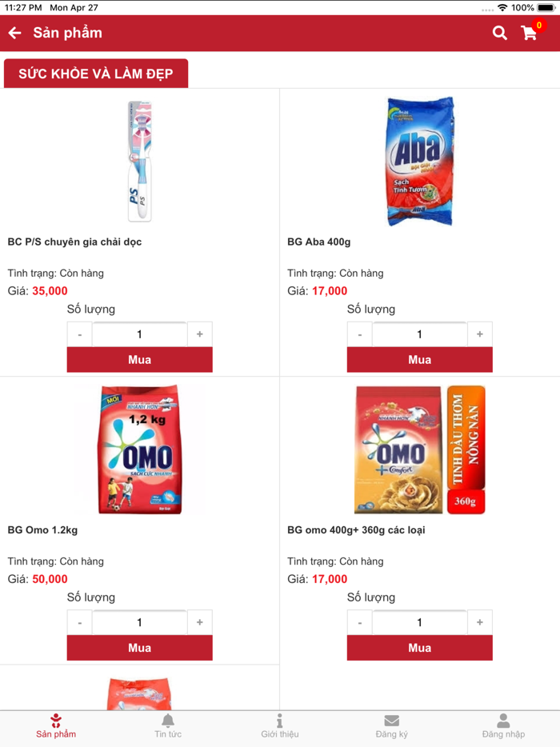Select the quantity field for BG Omo 1.2kg
The image size is (560, 747).
(x=139, y=621)
